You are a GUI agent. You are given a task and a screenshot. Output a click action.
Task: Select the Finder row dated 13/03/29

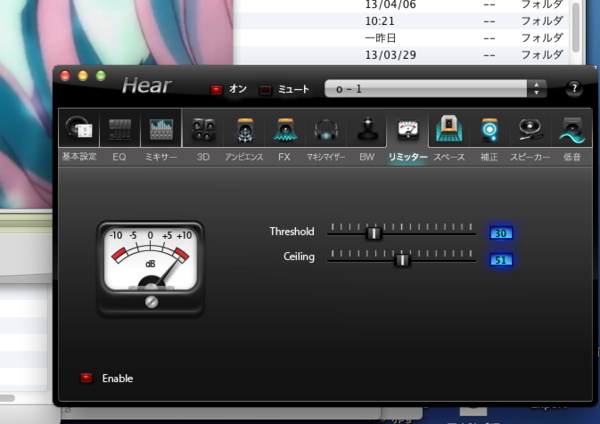point(401,55)
